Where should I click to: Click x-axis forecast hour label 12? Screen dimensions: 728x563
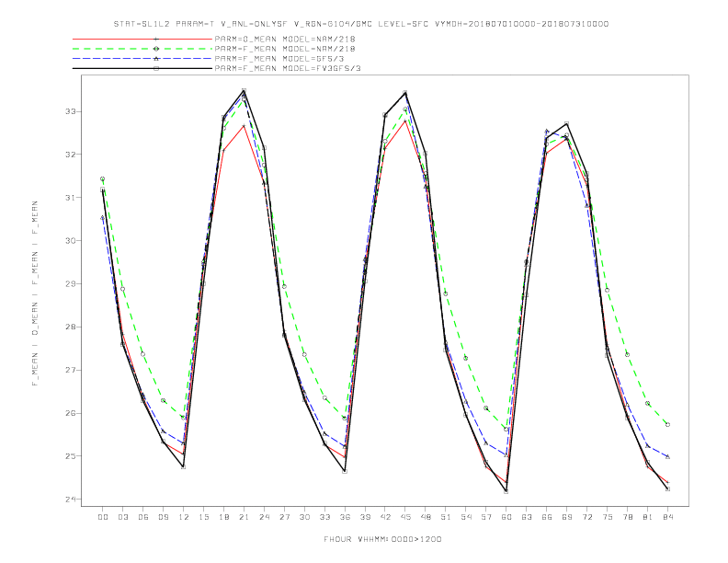point(184,517)
